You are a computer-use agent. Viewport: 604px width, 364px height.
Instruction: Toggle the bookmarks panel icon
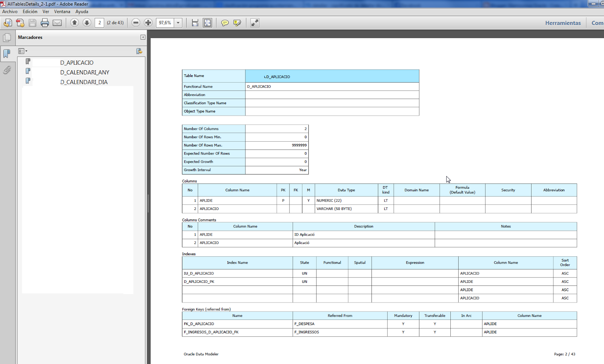click(x=7, y=54)
